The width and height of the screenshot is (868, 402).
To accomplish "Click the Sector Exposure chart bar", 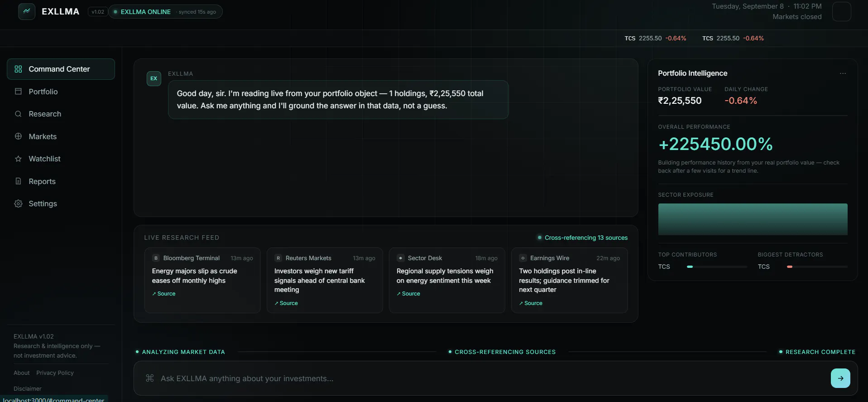I will [753, 219].
